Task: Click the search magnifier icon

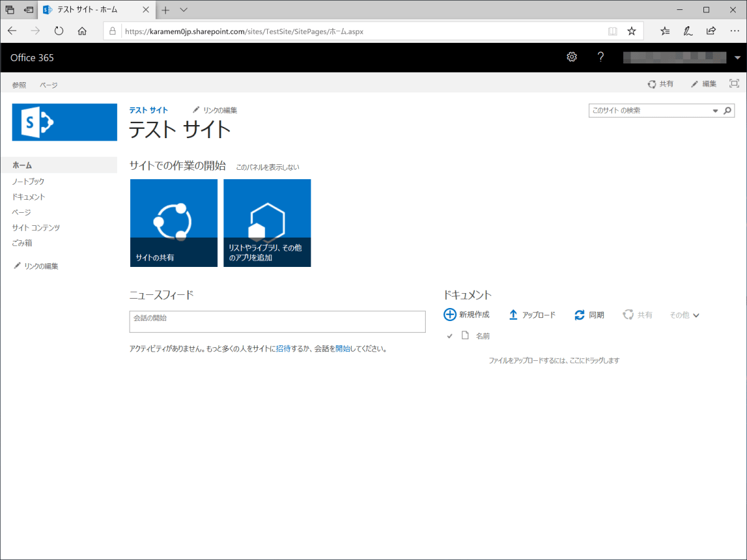Action: click(x=728, y=111)
